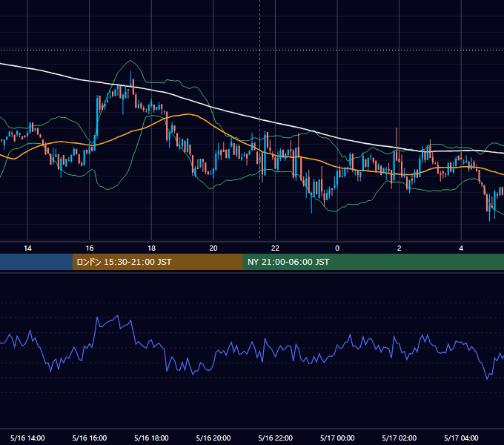The height and width of the screenshot is (445, 504).
Task: Click the hour label 22 on time axis
Action: pyautogui.click(x=275, y=248)
